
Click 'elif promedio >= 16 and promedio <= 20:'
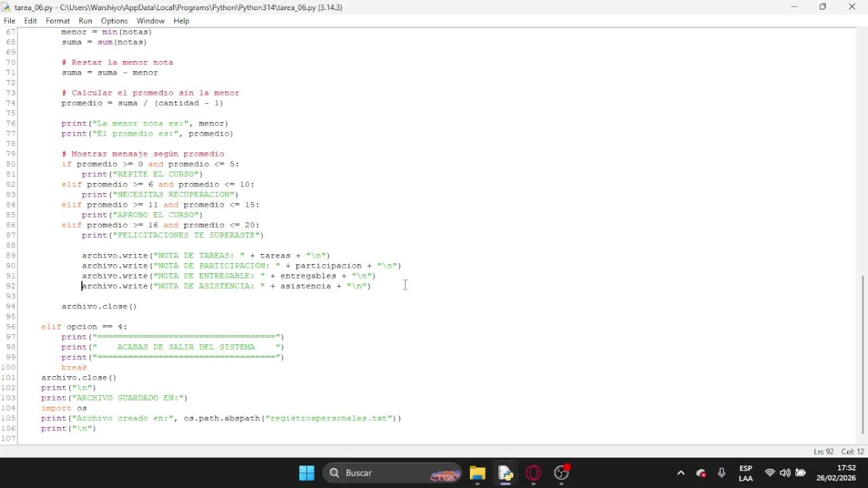pyautogui.click(x=160, y=225)
